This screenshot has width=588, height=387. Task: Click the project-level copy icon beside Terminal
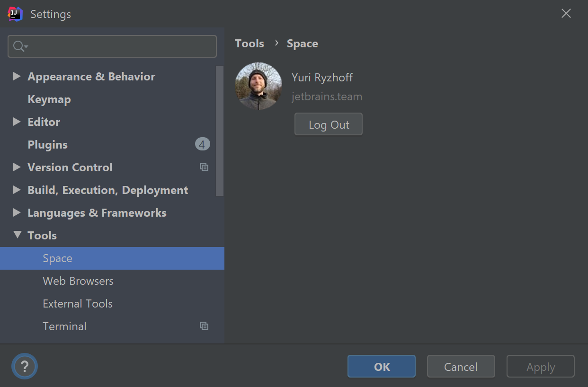[204, 326]
